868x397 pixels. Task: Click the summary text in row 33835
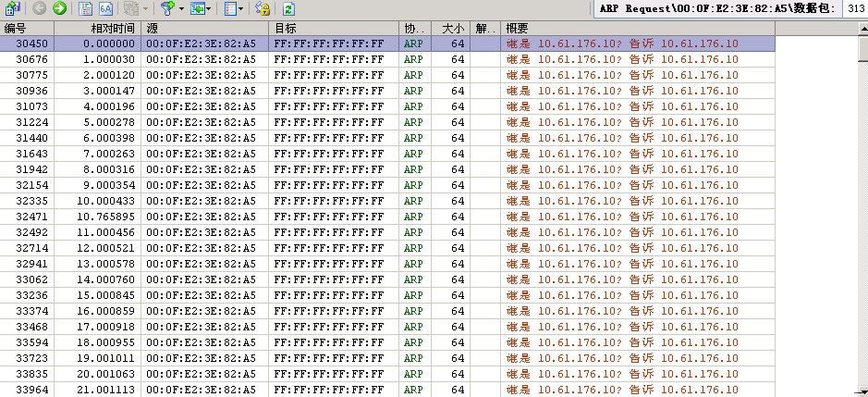click(622, 374)
